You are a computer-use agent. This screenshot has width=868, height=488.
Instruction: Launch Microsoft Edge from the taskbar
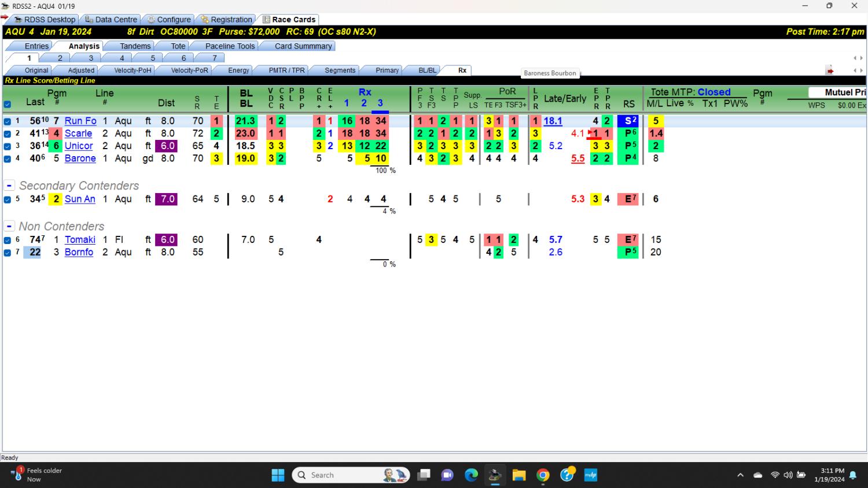coord(472,475)
